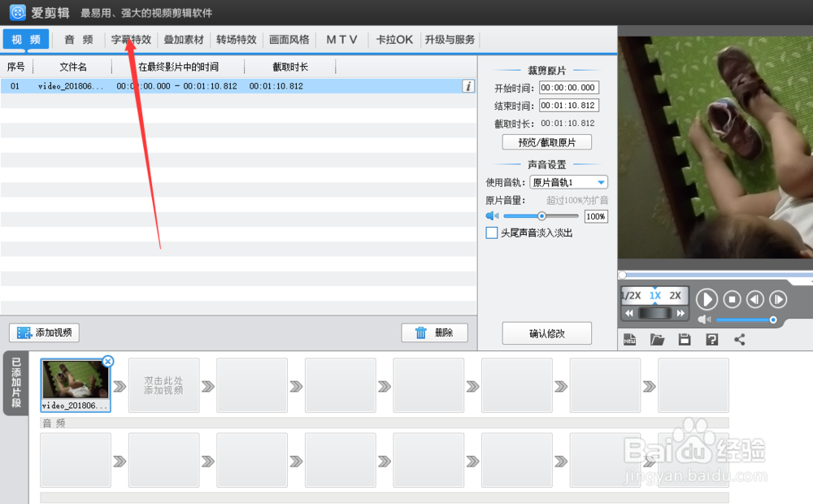The width and height of the screenshot is (813, 504).
Task: Select the video_201806 clip thumbnail
Action: click(x=76, y=385)
